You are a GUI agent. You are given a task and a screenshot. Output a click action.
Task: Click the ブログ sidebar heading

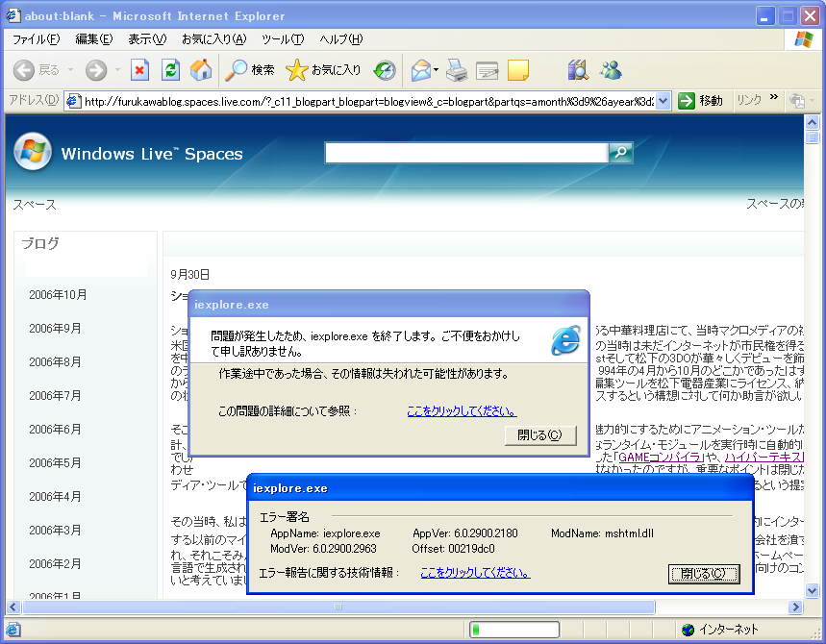click(x=40, y=243)
